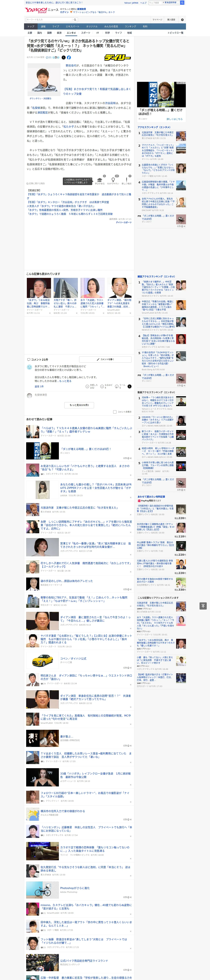Open the 水ダウ「大波乱」ラスト recommended thumbnail
The width and height of the screenshot is (210, 980).
coord(92,288)
